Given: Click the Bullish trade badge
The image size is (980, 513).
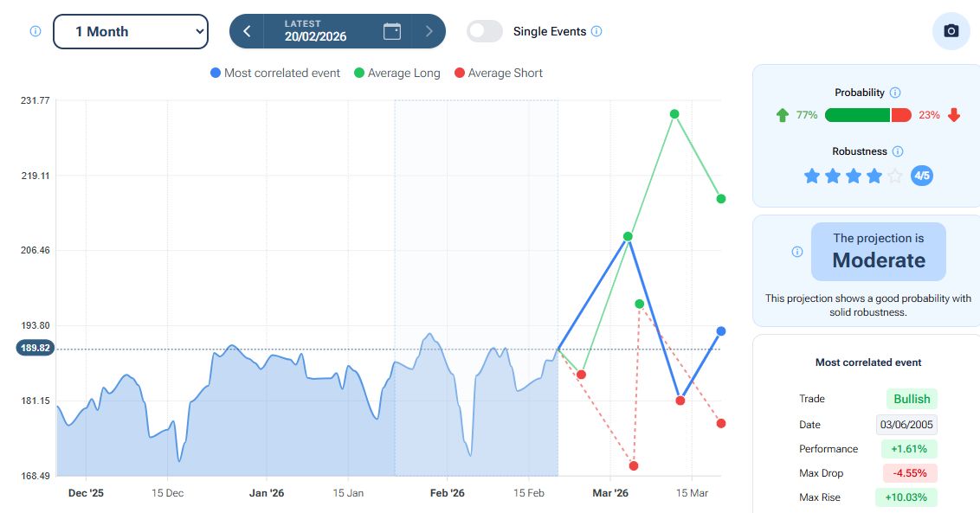Looking at the screenshot, I should point(912,399).
